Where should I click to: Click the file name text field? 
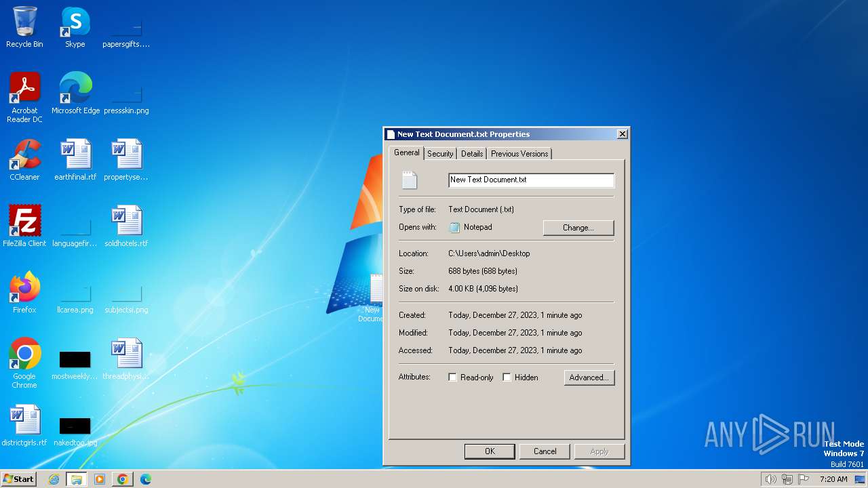coord(532,180)
